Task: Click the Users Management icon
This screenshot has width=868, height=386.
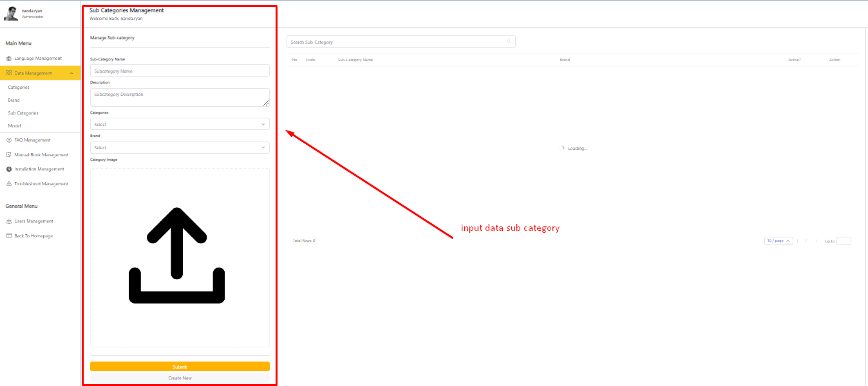Action: click(9, 221)
